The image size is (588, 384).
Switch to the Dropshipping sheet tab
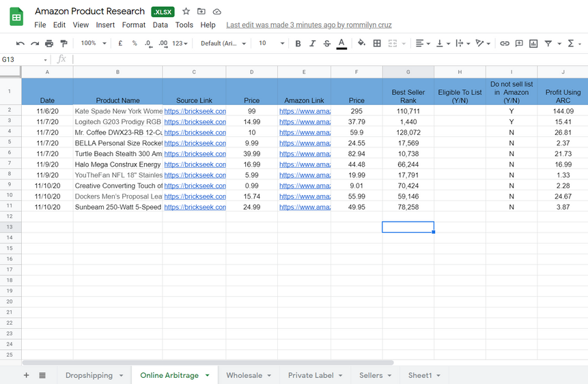[x=89, y=375]
